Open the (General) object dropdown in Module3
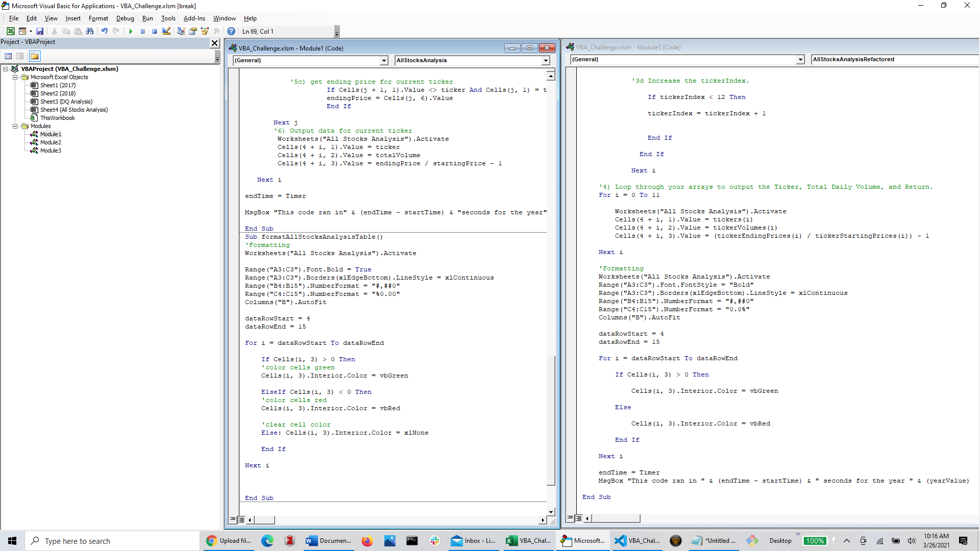 click(x=800, y=60)
